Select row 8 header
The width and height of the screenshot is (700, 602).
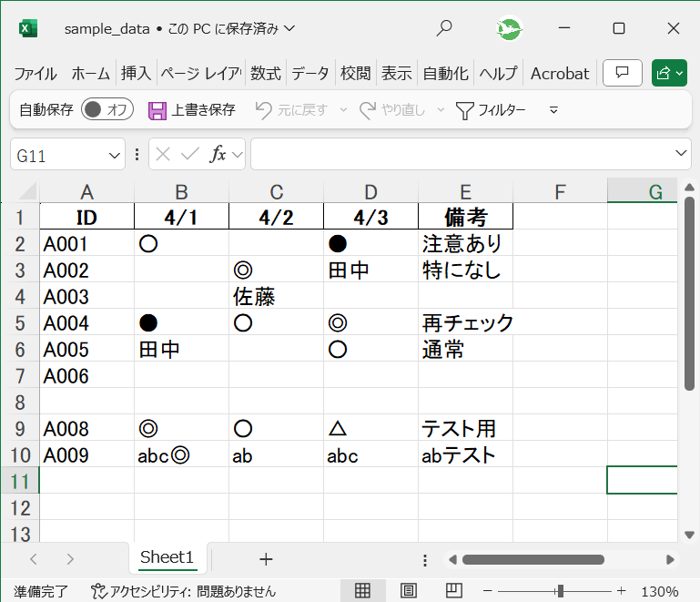coord(20,403)
